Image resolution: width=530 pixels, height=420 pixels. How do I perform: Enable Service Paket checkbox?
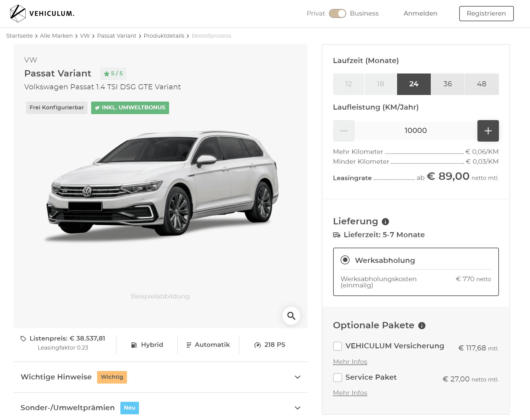338,378
